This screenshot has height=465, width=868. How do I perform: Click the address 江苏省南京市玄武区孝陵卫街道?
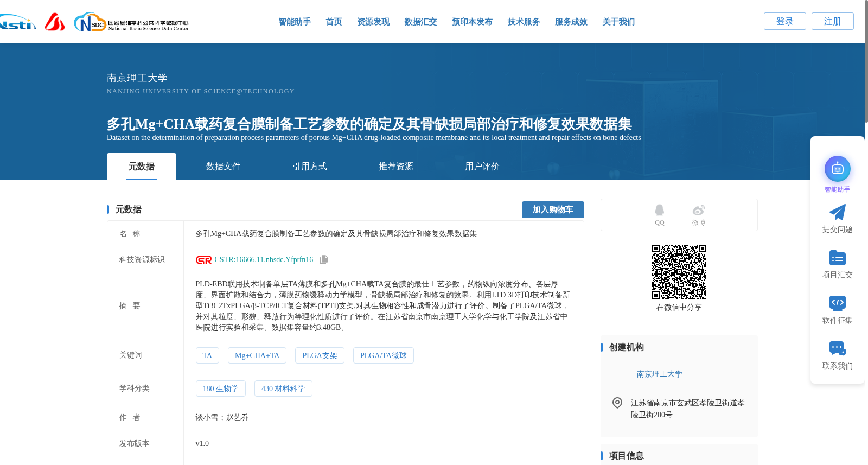click(x=687, y=409)
